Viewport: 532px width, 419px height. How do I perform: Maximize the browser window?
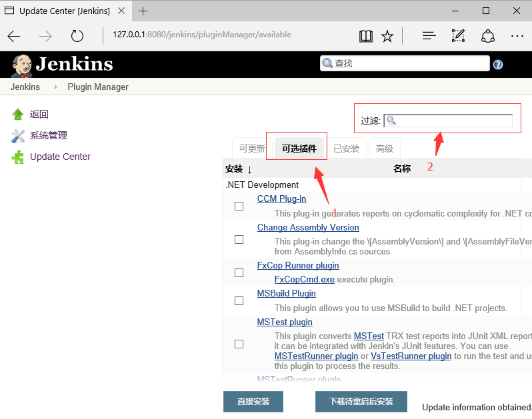pos(486,11)
